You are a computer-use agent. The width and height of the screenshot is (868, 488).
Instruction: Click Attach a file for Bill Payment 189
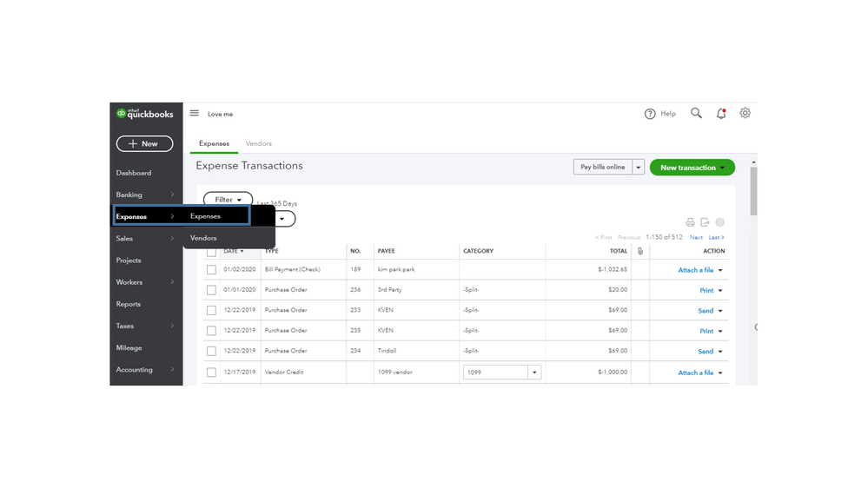[696, 271]
